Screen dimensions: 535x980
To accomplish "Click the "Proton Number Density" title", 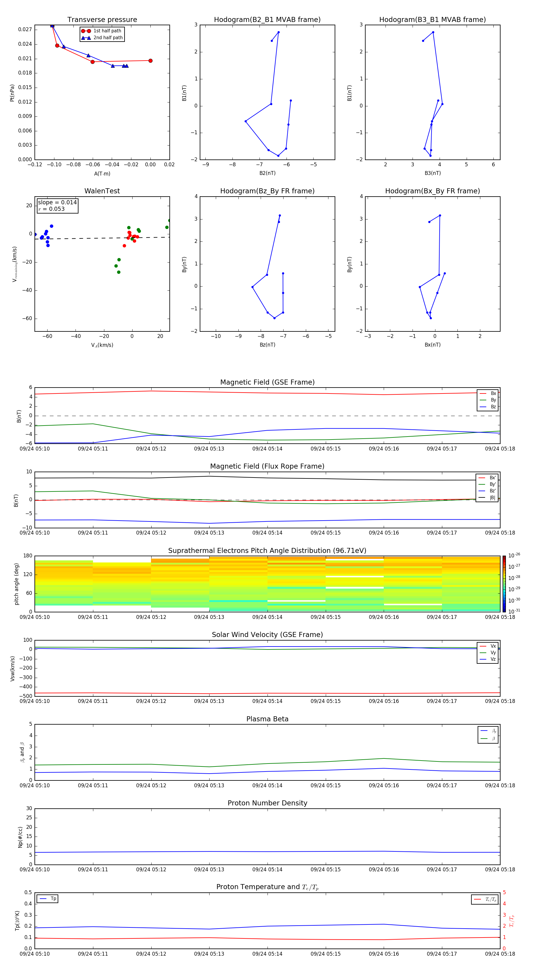I will click(x=267, y=803).
